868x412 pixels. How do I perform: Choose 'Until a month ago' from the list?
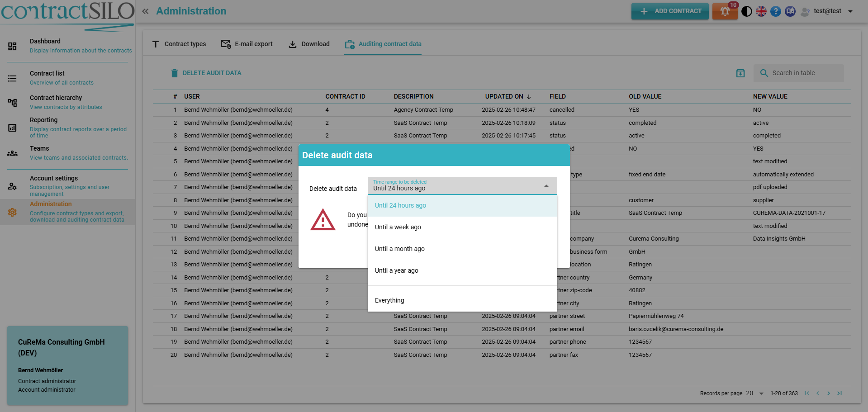(399, 249)
